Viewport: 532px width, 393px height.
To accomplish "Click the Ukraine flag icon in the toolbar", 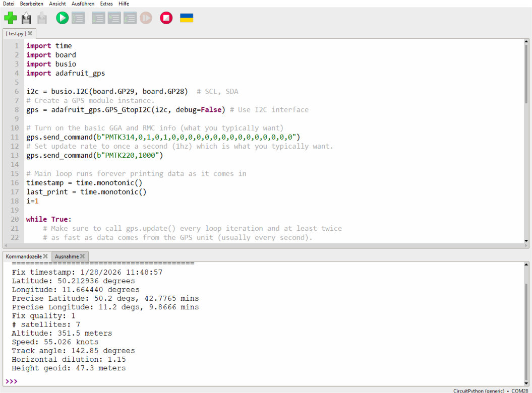I will click(187, 18).
